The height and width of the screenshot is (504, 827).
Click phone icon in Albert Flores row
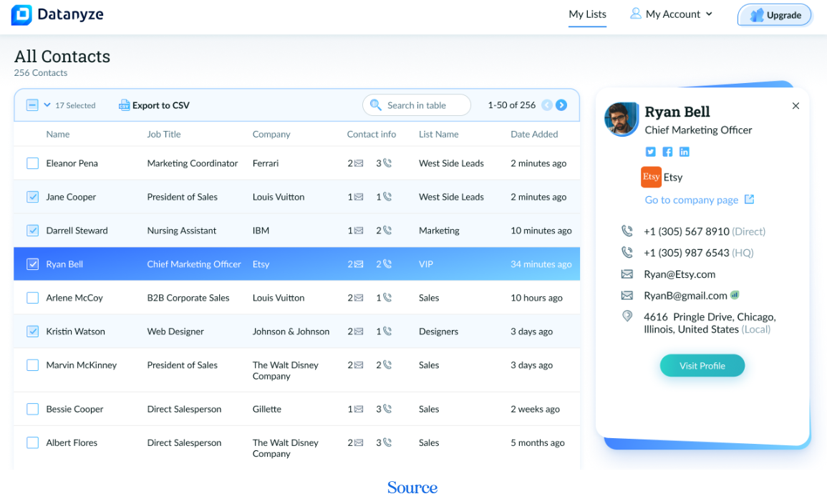tap(387, 442)
